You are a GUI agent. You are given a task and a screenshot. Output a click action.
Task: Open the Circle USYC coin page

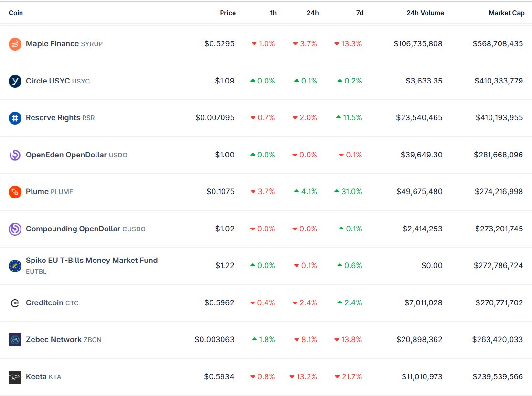point(58,81)
